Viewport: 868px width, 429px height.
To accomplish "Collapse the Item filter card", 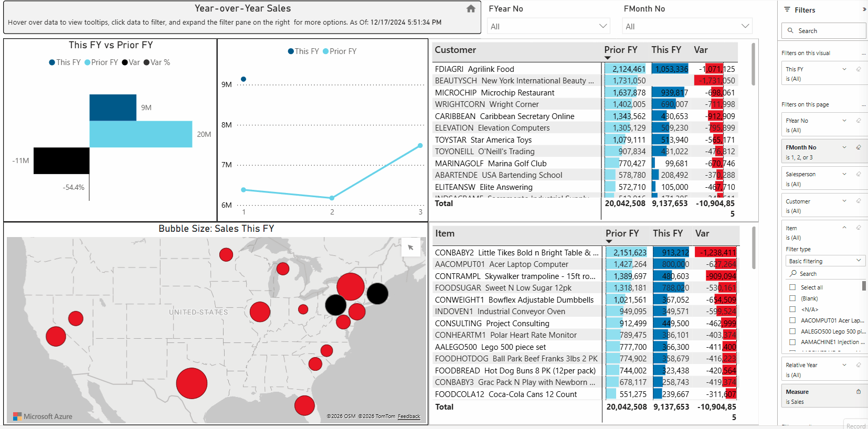I will point(844,228).
